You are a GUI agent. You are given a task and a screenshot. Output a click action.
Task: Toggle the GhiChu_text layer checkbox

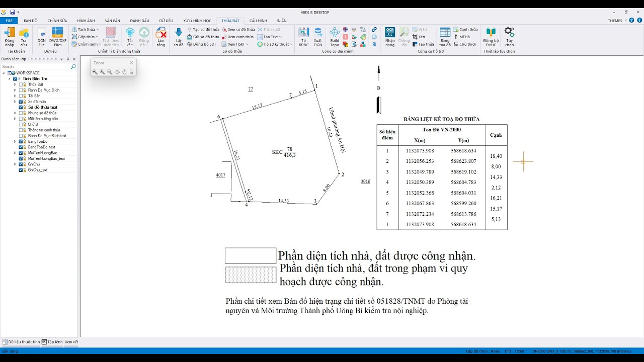(21, 170)
